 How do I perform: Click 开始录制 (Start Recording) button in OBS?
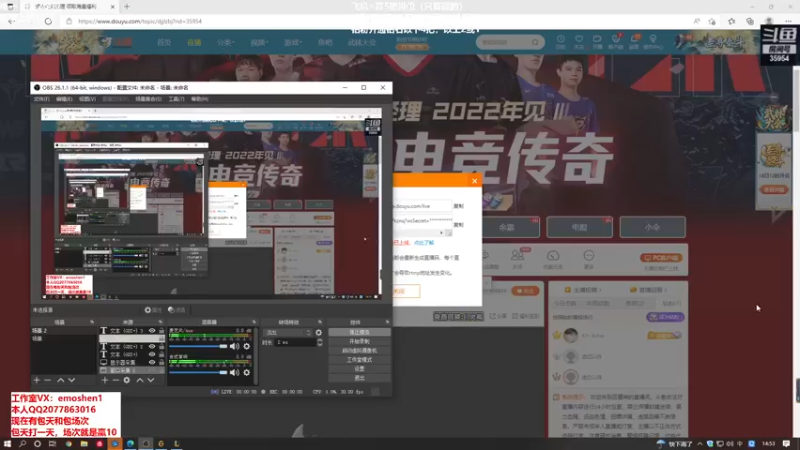click(x=359, y=341)
